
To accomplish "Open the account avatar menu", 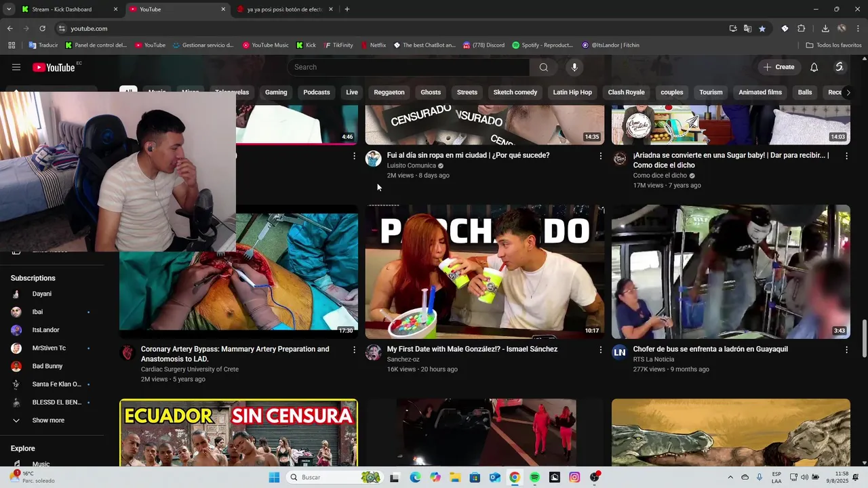I will pos(840,67).
